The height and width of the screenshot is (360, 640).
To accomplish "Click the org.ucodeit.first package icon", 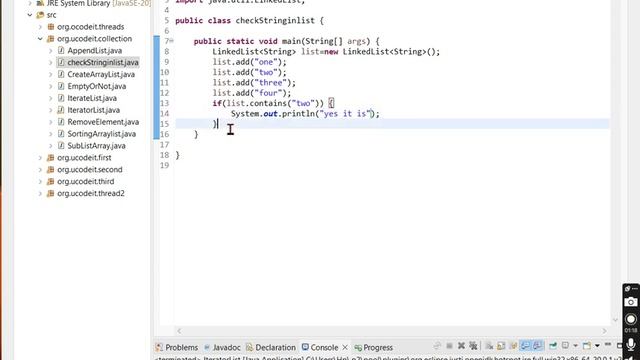I will pos(51,158).
